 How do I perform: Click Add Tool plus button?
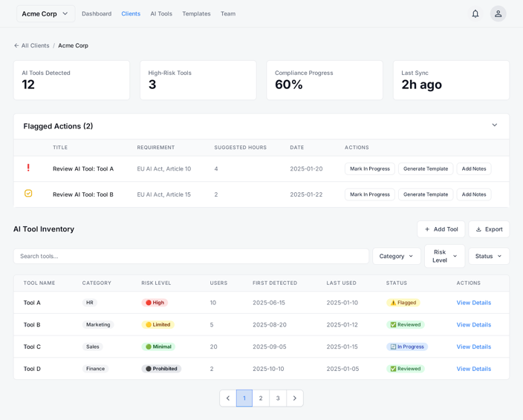click(441, 229)
